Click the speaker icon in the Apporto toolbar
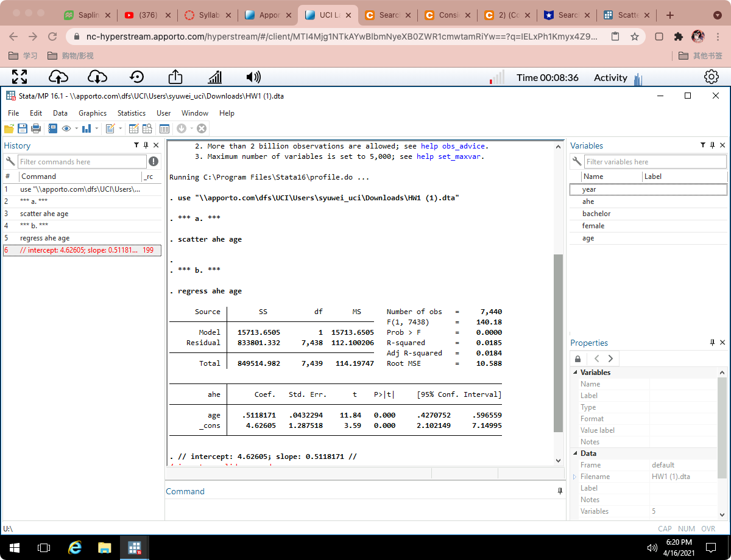This screenshot has width=731, height=560. click(253, 77)
